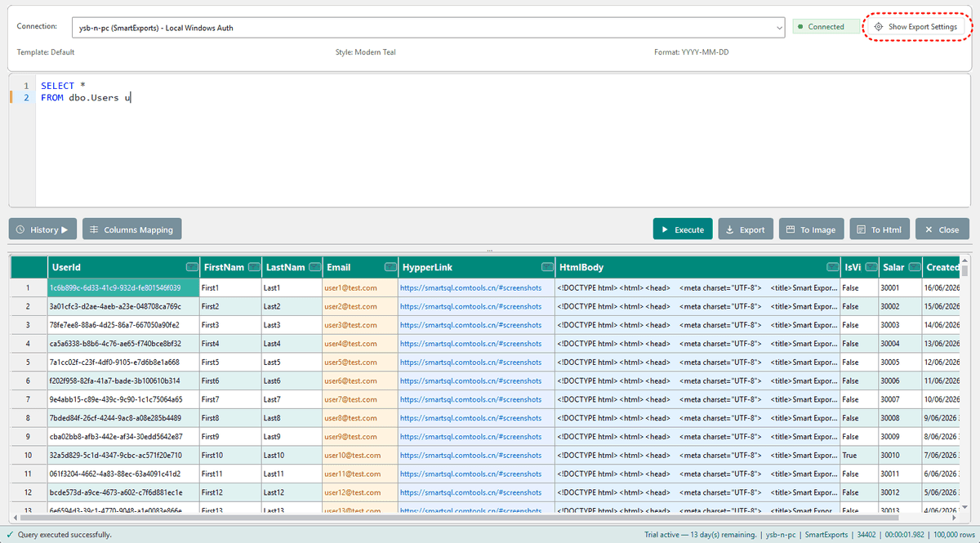Open filter icon on HtmlBody column header
Viewport: 980px width, 543px height.
tap(832, 267)
